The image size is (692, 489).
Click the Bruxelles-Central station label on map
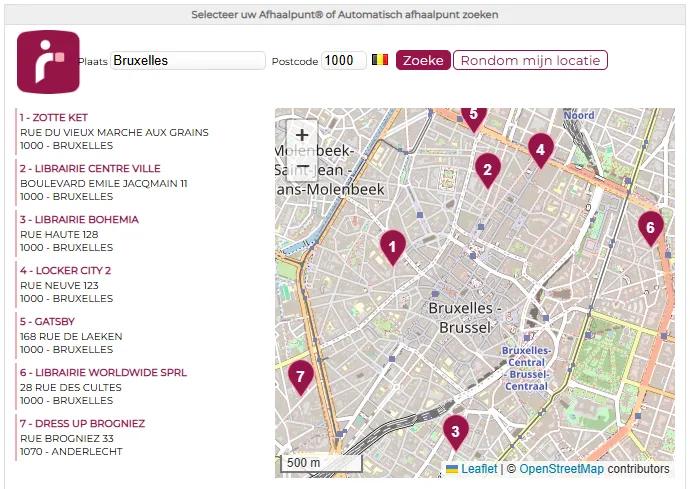click(526, 368)
